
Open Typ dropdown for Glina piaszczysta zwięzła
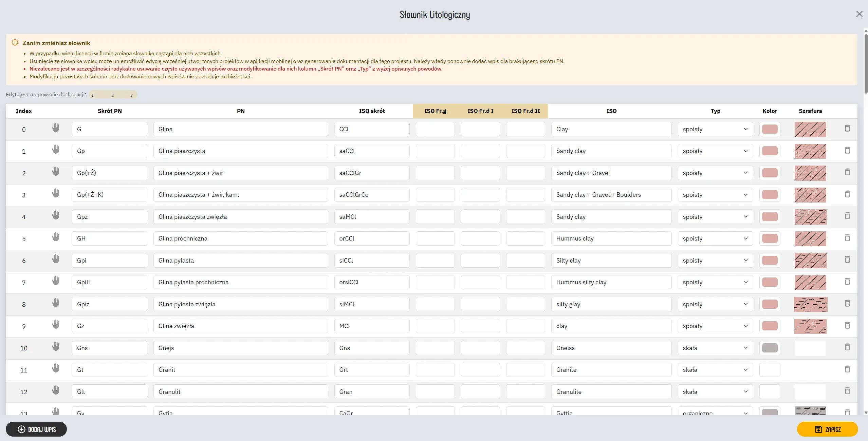715,217
